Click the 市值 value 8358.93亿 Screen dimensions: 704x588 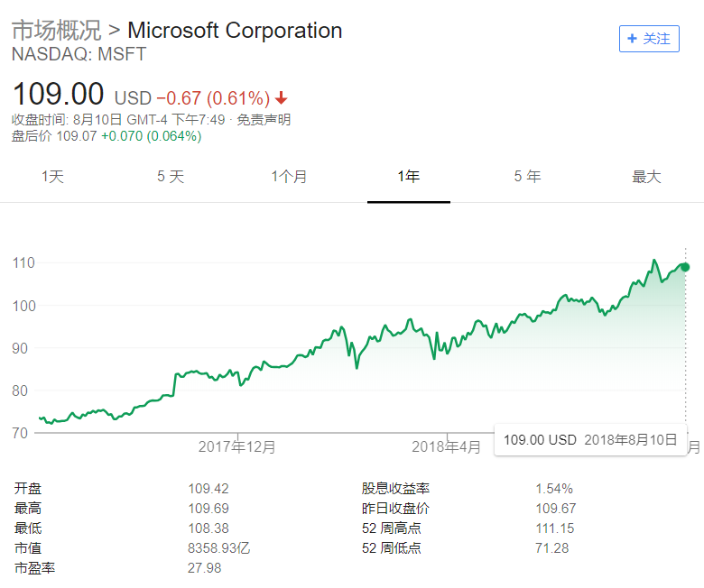coord(218,548)
